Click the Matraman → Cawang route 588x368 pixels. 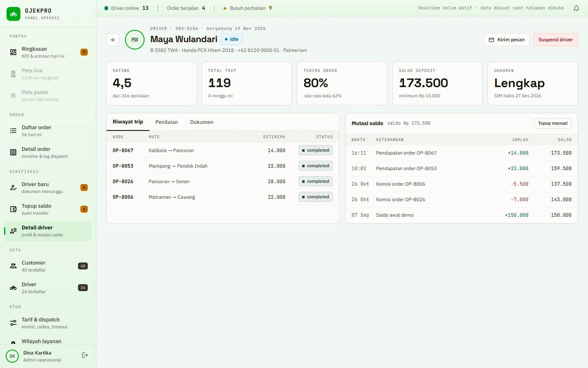pos(172,197)
